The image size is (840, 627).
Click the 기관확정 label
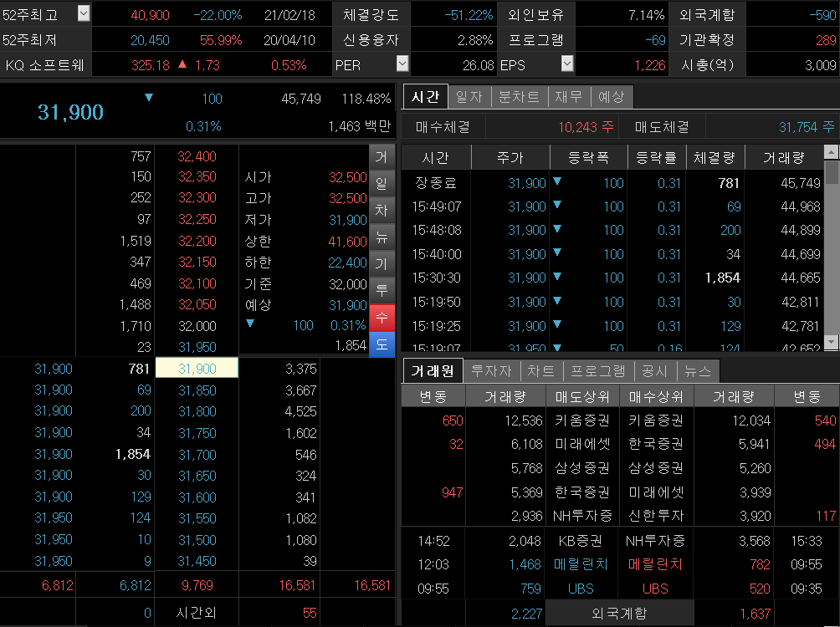click(x=707, y=39)
